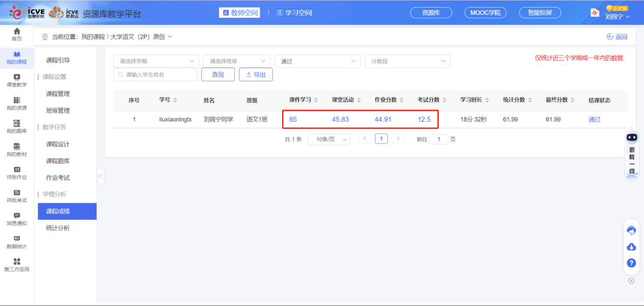Open the 10条/页 page size dropdown
This screenshot has height=306, width=644.
[328, 139]
